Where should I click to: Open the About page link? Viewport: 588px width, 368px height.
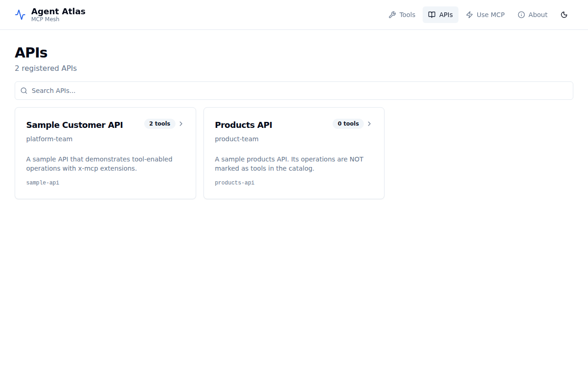[x=532, y=14]
